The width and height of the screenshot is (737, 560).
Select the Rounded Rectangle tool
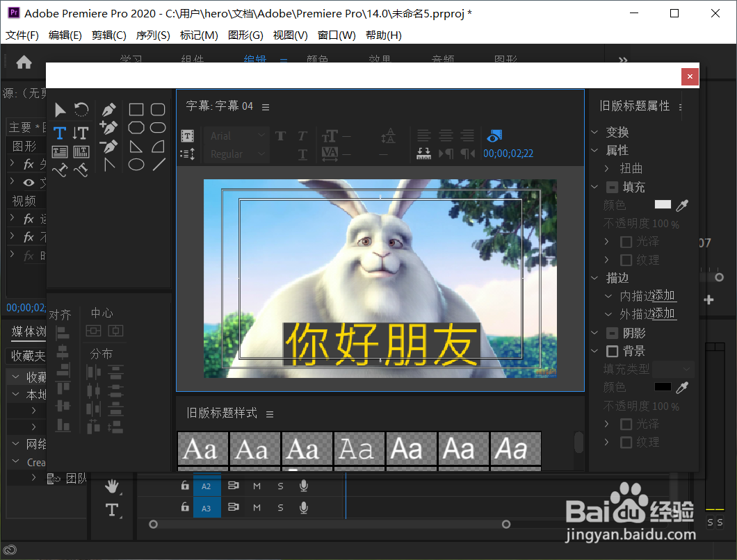click(x=158, y=110)
